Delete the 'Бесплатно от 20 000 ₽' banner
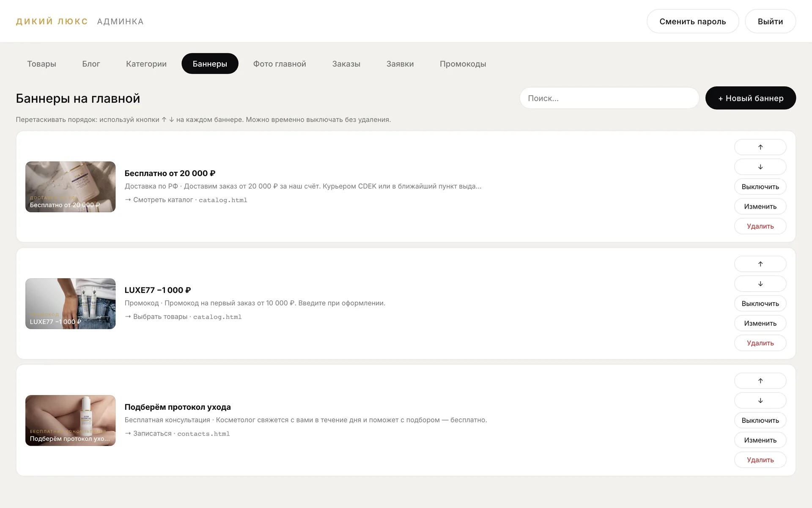The width and height of the screenshot is (812, 508). pyautogui.click(x=760, y=226)
